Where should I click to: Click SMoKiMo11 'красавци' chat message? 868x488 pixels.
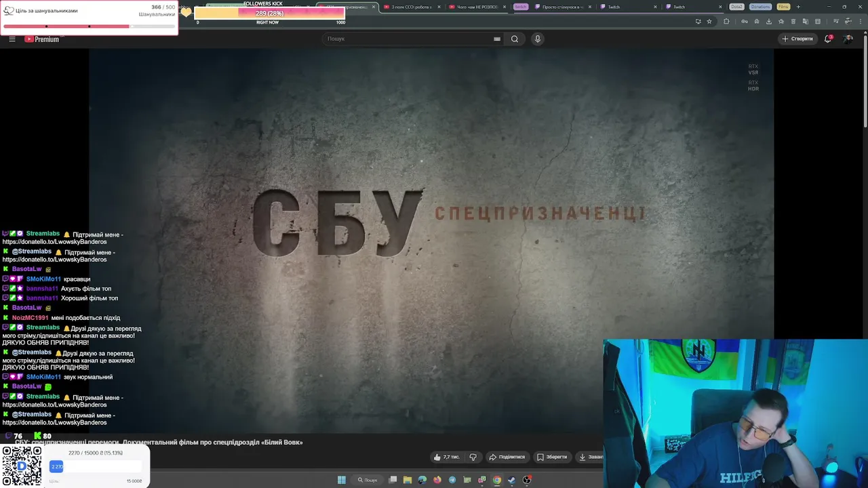tap(77, 279)
